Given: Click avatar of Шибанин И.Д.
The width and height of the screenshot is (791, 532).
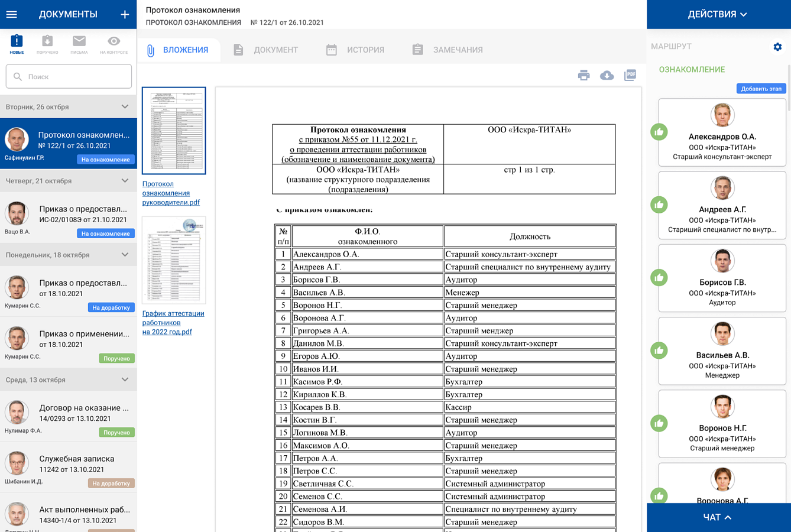Looking at the screenshot, I should (17, 463).
